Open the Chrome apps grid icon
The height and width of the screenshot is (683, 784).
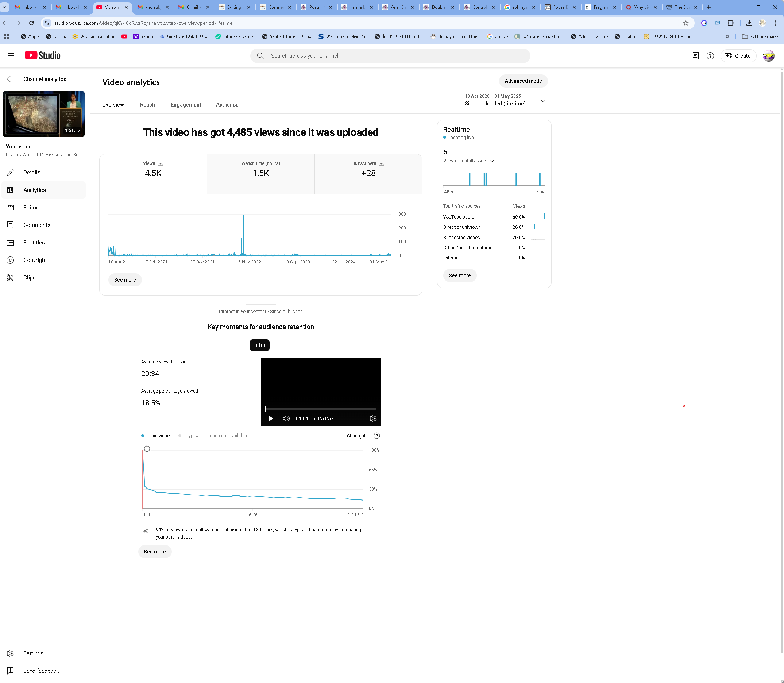7,36
